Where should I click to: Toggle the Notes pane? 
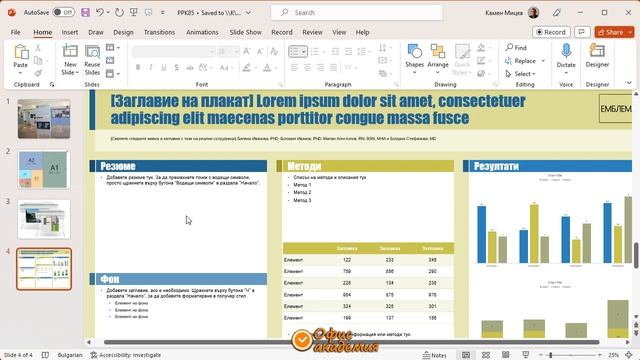(434, 355)
